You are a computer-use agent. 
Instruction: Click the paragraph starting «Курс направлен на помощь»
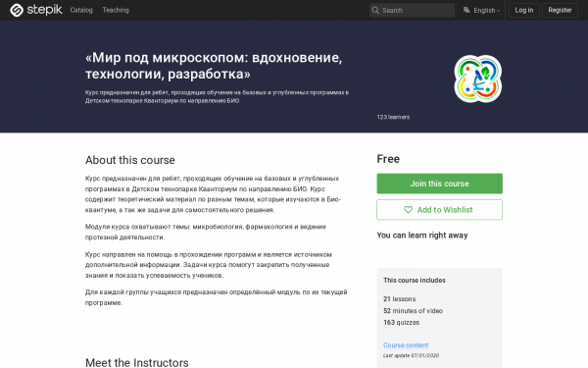209,265
